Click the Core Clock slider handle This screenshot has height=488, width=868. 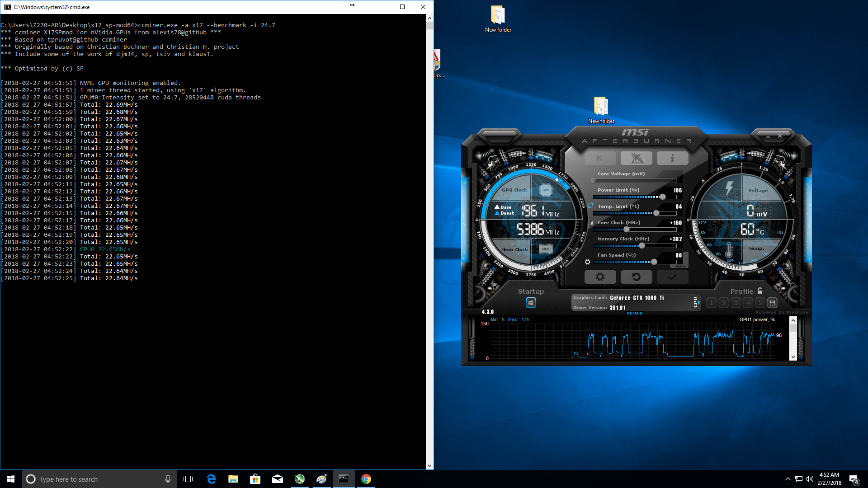tap(626, 230)
